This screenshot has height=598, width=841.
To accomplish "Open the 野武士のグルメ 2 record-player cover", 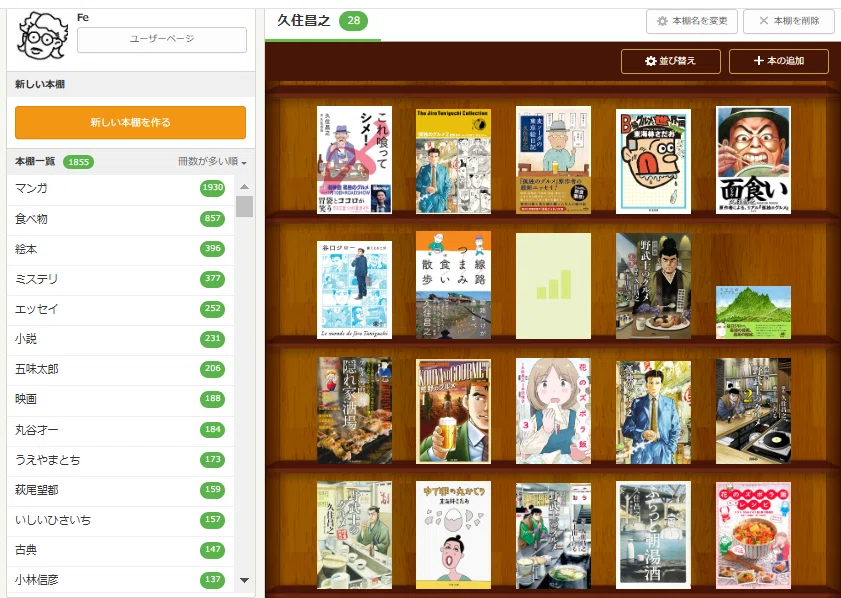I will [x=753, y=411].
